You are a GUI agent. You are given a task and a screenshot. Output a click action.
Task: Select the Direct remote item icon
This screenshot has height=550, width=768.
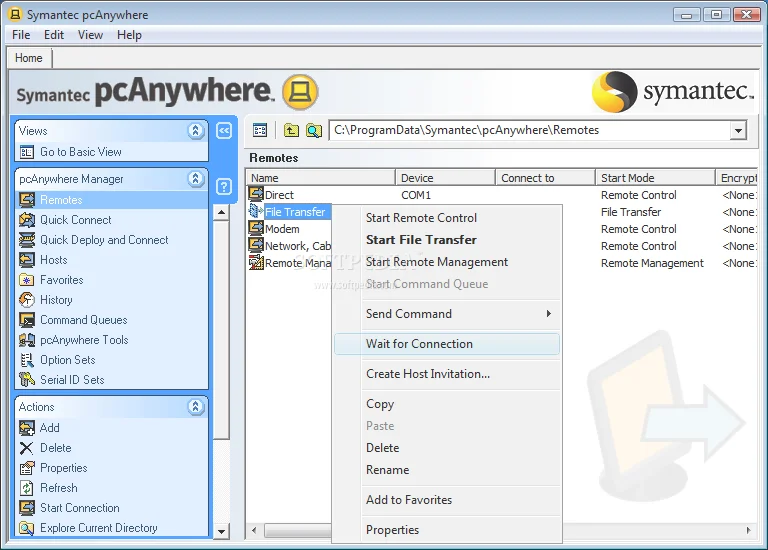(256, 195)
